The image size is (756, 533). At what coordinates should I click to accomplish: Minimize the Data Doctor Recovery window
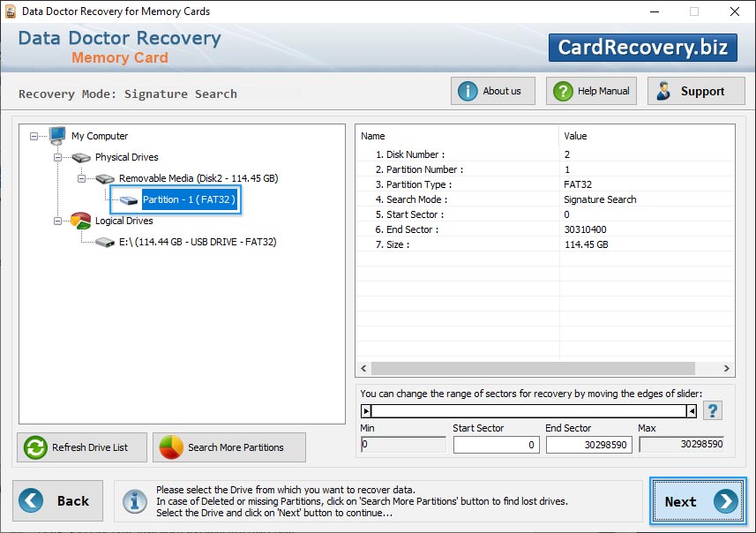655,11
